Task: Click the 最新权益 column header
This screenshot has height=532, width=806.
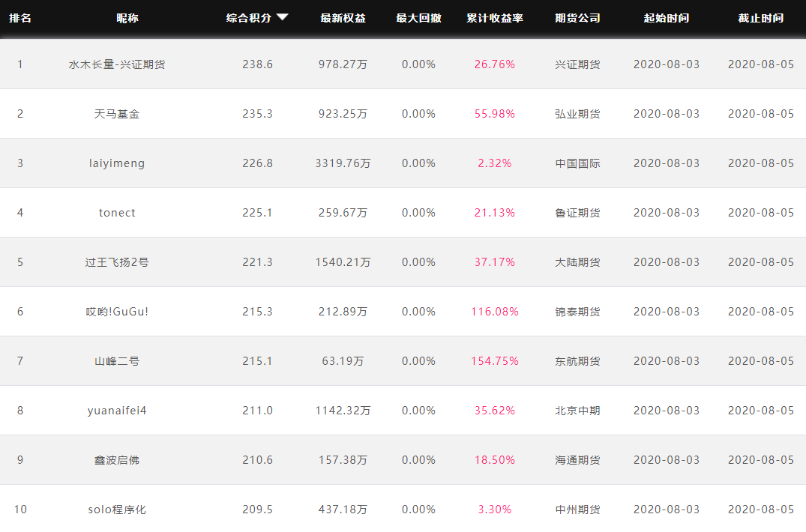Action: [343, 18]
